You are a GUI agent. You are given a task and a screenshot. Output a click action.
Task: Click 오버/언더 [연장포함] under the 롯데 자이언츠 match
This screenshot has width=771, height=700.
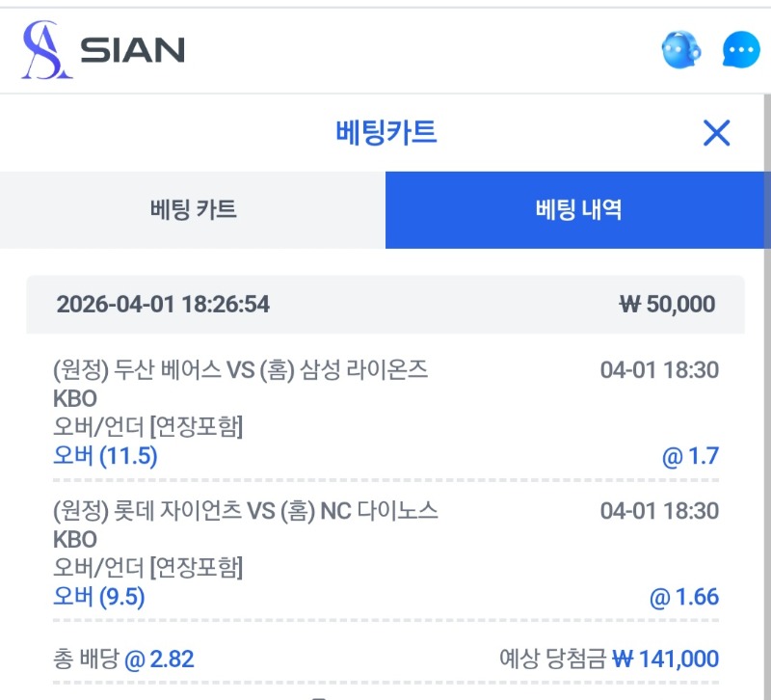pyautogui.click(x=147, y=568)
